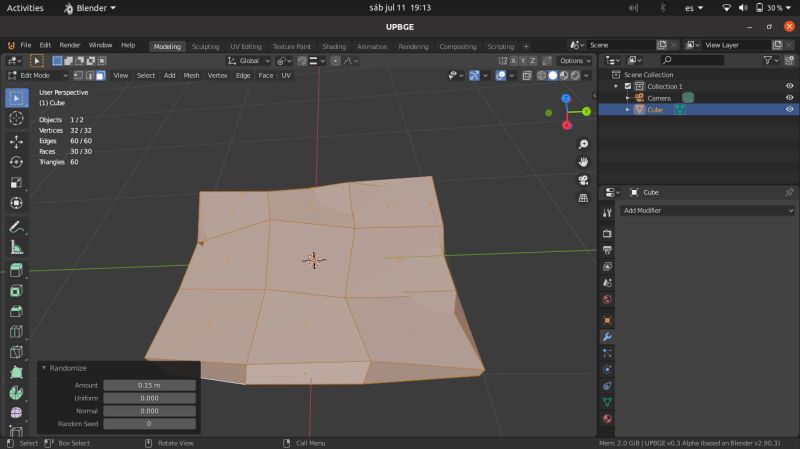Open the Edit Mode dropdown
Viewport: 800px width, 449px height.
click(38, 76)
